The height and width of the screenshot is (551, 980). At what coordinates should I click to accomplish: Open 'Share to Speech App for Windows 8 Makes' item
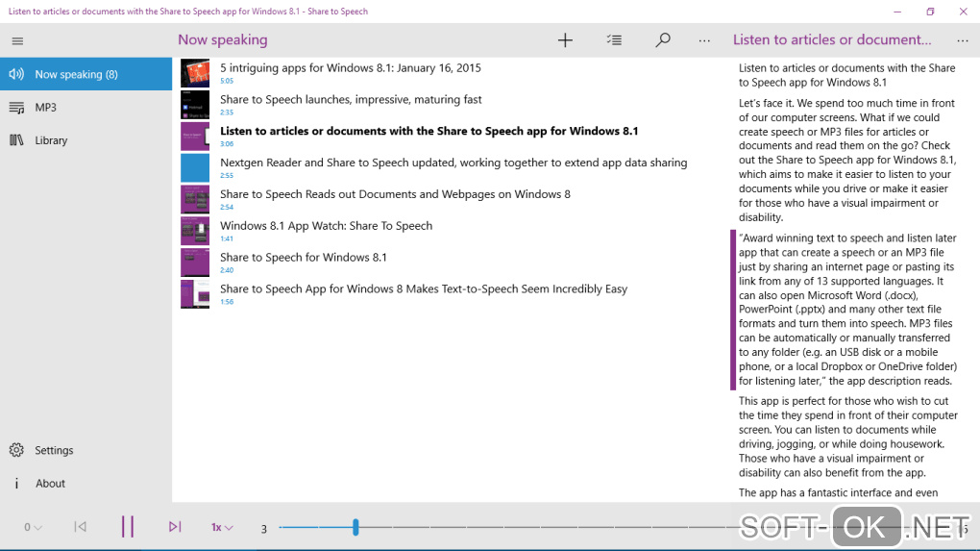450,294
